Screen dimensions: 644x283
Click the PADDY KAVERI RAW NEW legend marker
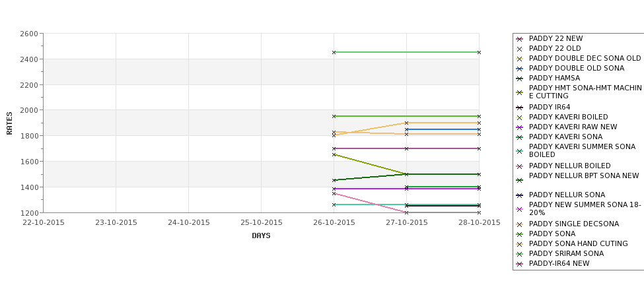(520, 127)
